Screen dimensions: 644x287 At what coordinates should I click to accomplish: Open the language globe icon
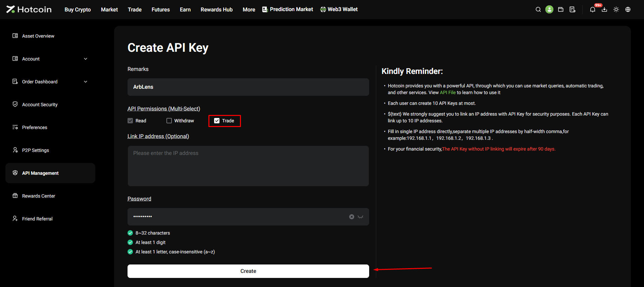(628, 9)
